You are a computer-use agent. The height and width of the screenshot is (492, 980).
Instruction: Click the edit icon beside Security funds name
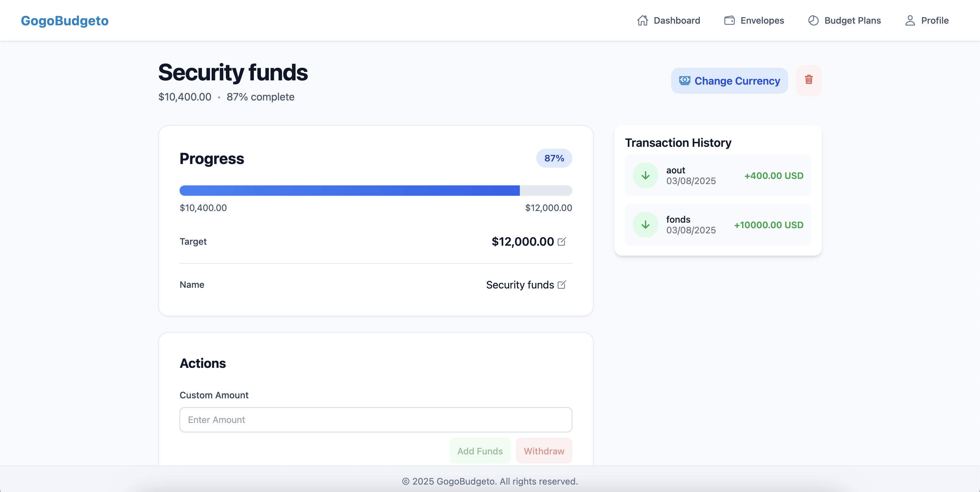pos(562,285)
